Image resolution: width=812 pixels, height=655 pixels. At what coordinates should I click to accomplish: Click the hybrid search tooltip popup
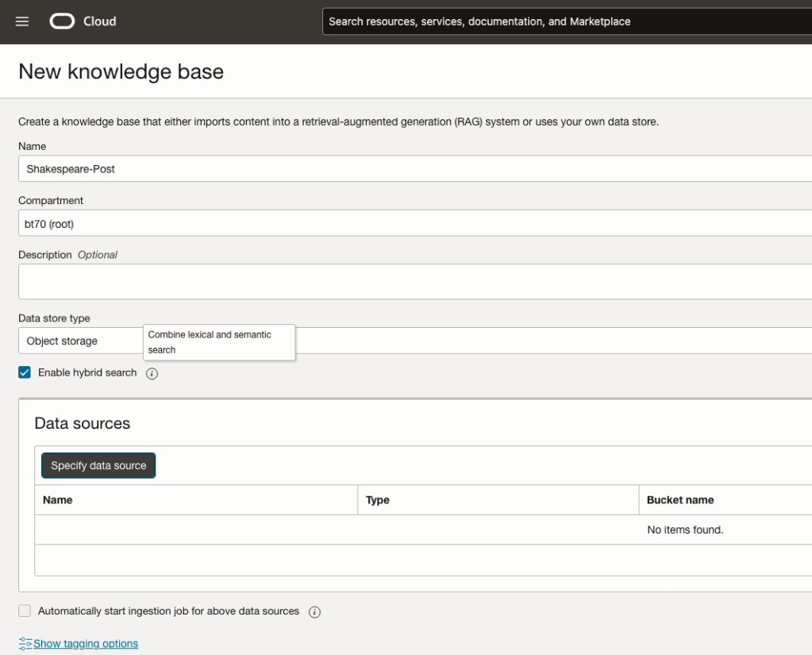tap(218, 342)
